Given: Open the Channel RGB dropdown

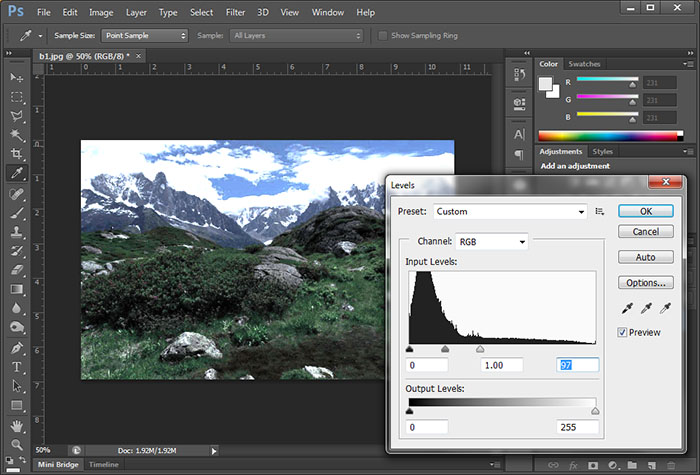Looking at the screenshot, I should coord(491,242).
